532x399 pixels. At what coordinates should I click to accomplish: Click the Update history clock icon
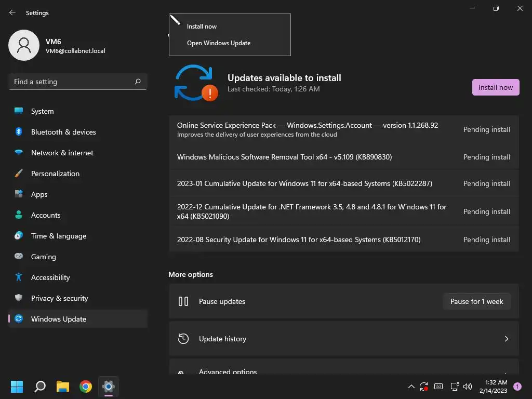tap(183, 339)
